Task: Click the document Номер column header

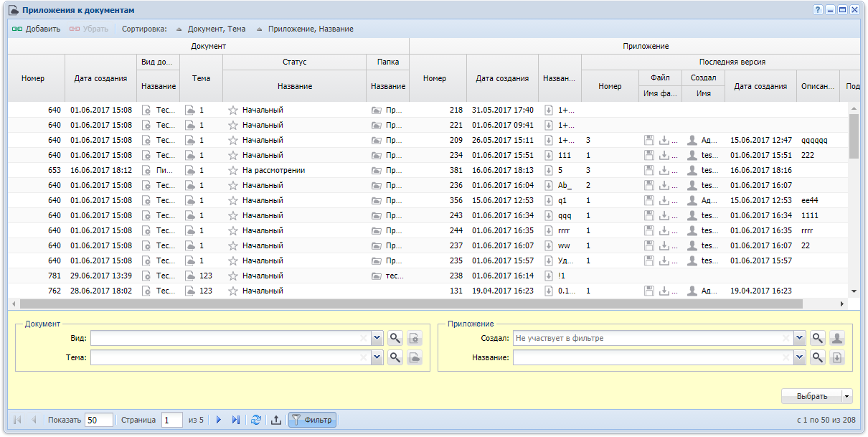Action: (37, 78)
